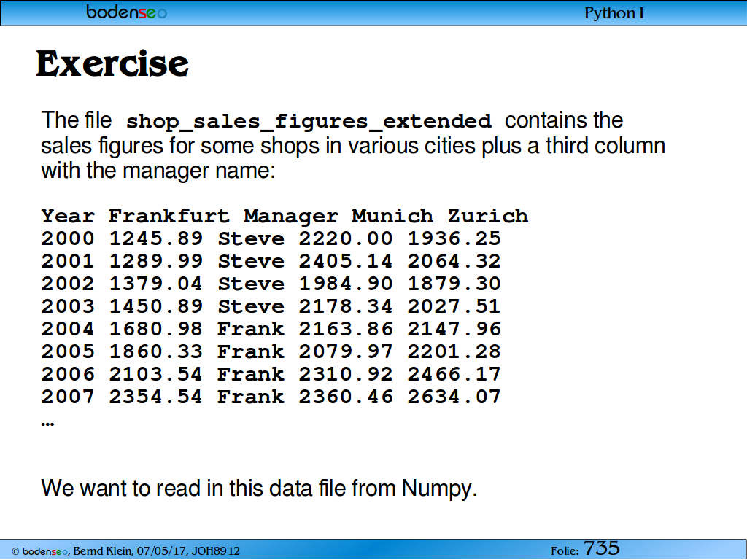Viewport: 747px width, 560px height.
Task: Click the 'Year' column header
Action: click(x=68, y=216)
